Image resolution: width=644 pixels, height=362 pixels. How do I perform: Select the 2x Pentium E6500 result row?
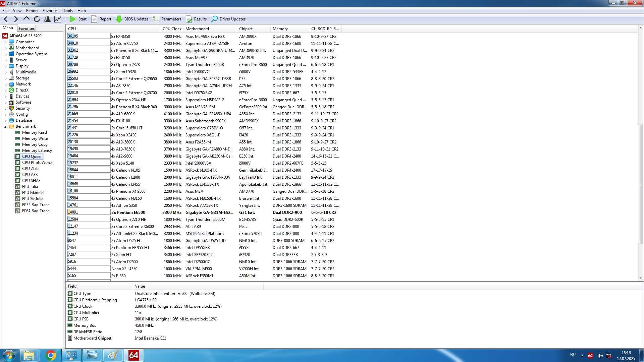tap(204, 212)
